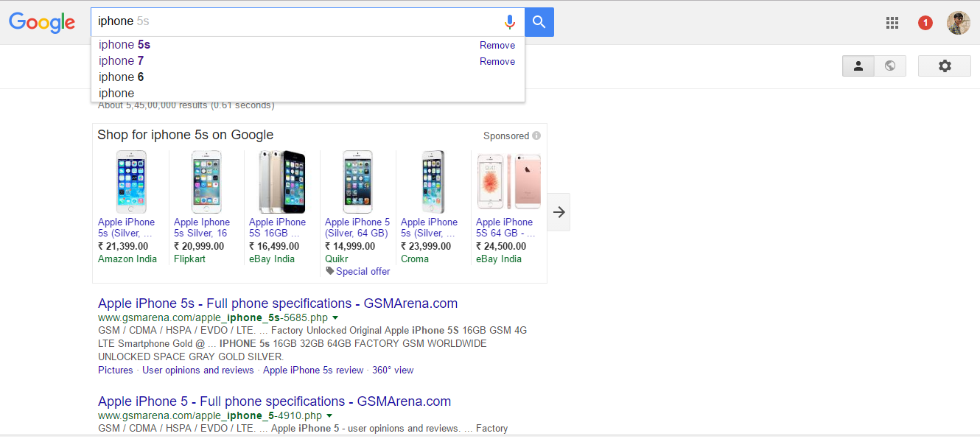The width and height of the screenshot is (980, 439).
Task: Open the Croma iPhone product image
Action: (433, 182)
